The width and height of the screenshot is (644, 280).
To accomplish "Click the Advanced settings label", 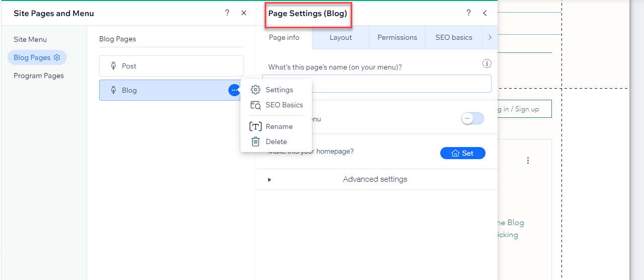I will pyautogui.click(x=375, y=179).
